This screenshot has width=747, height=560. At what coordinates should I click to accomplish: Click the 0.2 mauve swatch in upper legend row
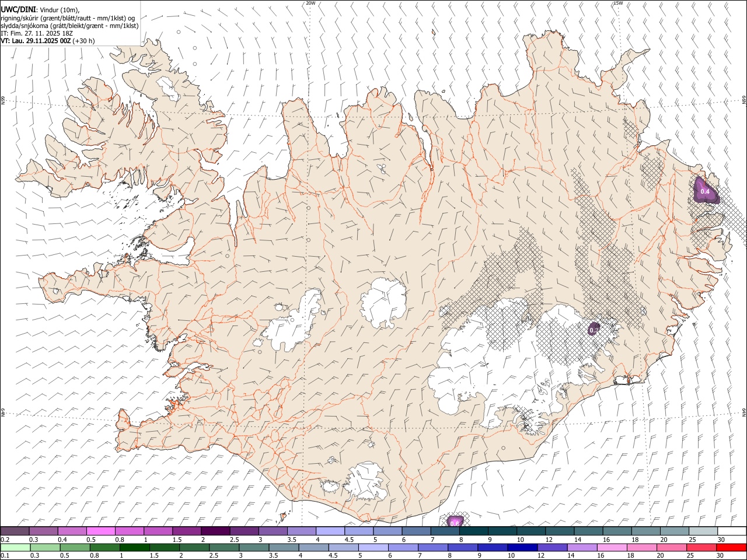pos(15,531)
